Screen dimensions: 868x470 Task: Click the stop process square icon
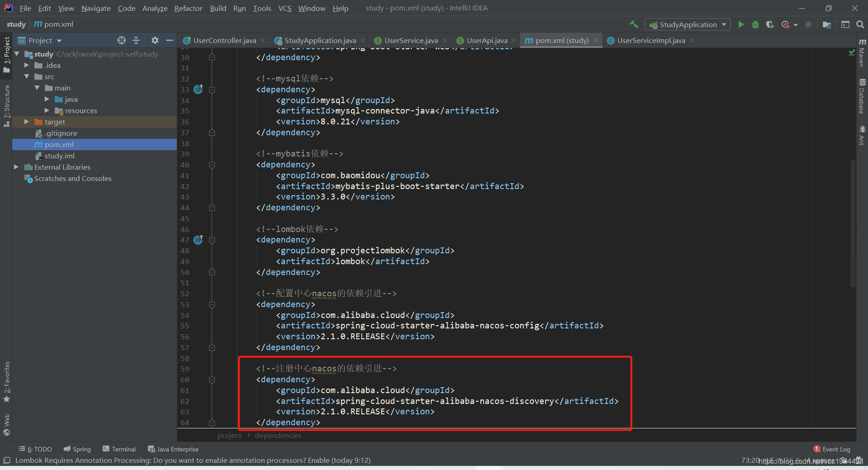[808, 24]
